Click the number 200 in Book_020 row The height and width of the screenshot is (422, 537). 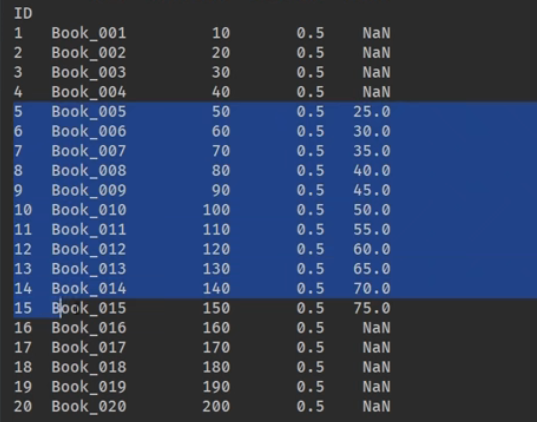tap(216, 406)
